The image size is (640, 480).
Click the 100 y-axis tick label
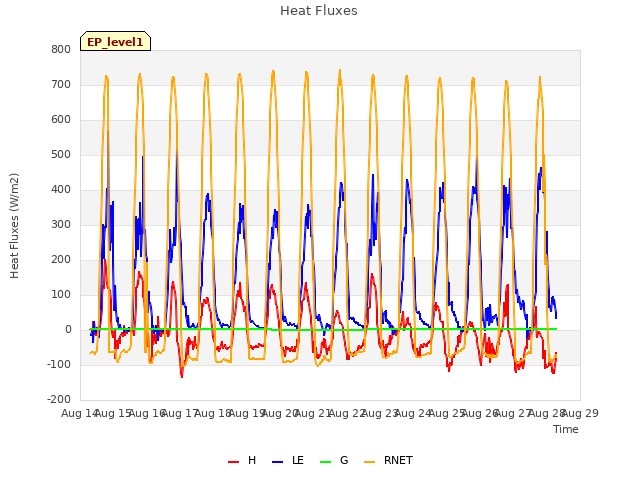tap(61, 294)
